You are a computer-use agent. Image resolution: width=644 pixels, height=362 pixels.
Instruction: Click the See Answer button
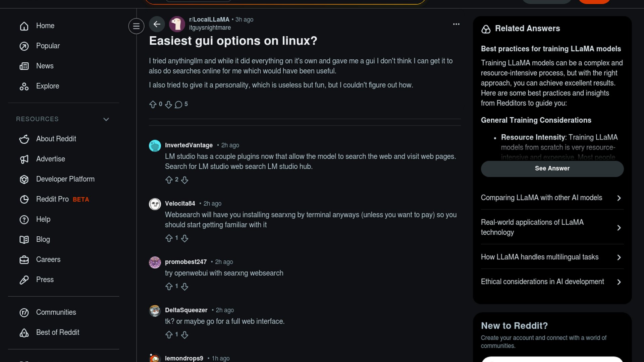click(x=552, y=169)
